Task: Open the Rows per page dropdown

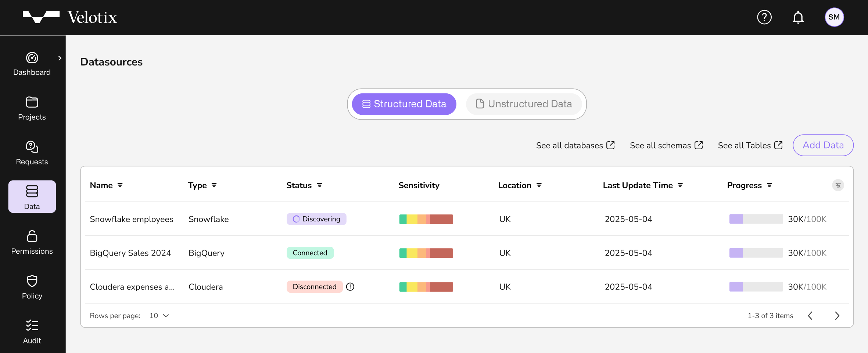Action: pyautogui.click(x=159, y=316)
